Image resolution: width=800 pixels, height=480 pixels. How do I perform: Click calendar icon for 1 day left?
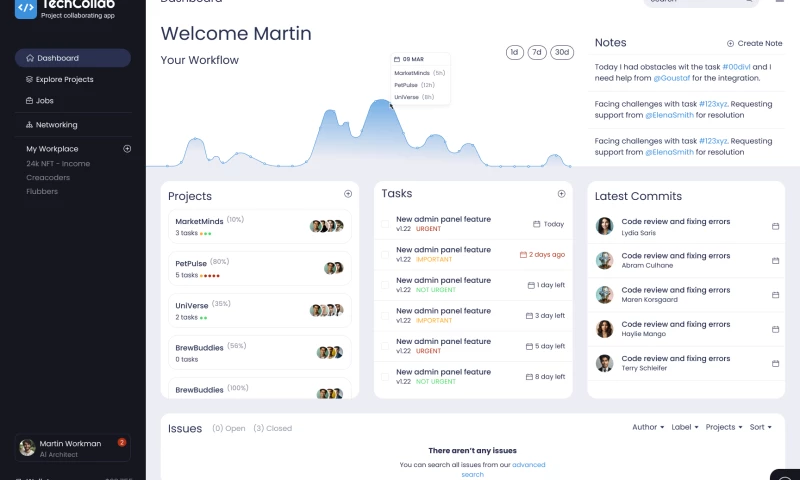tap(531, 285)
